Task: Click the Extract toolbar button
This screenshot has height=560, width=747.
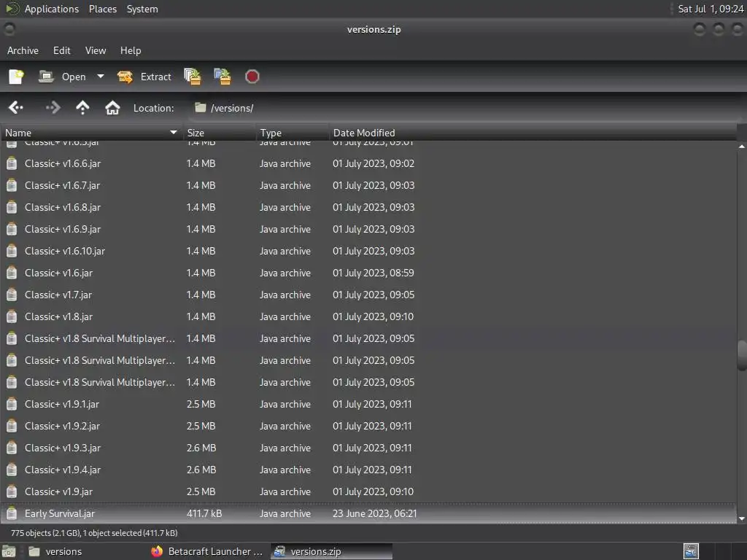Action: [x=144, y=77]
